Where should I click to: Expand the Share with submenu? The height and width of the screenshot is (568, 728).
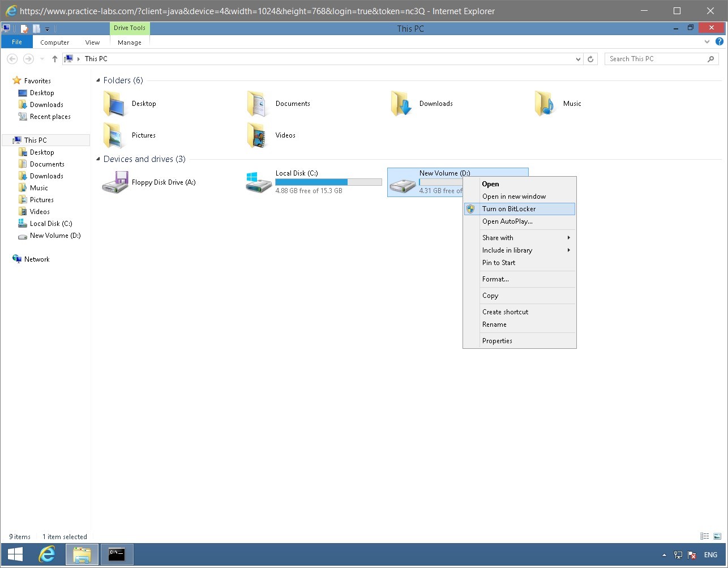coord(498,237)
